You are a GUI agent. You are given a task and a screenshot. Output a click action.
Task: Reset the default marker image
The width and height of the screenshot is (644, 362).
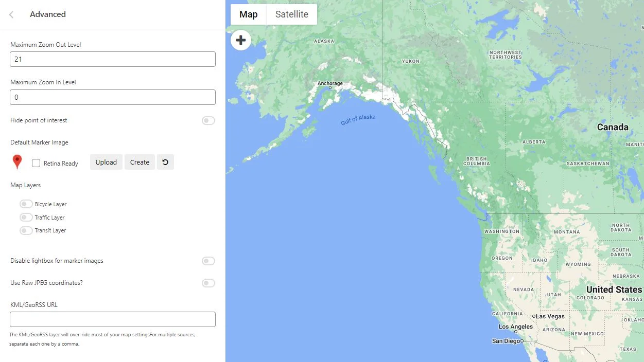coord(165,161)
